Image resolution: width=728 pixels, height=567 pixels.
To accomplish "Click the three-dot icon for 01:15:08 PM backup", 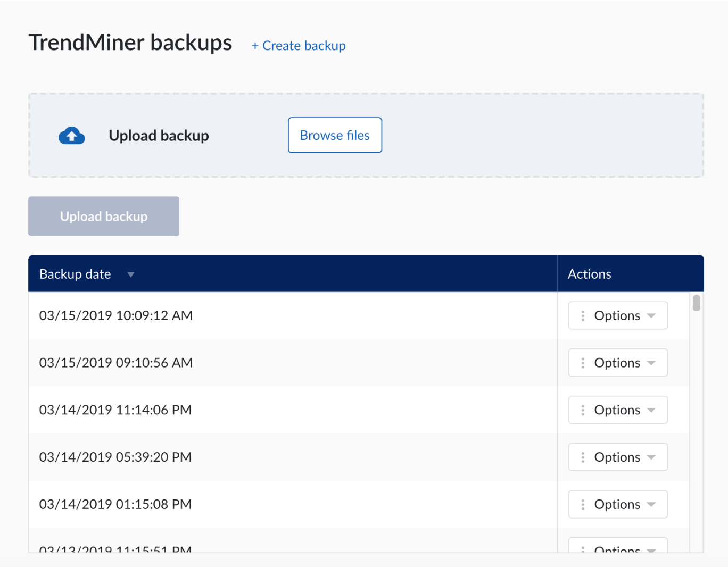I will click(x=583, y=504).
